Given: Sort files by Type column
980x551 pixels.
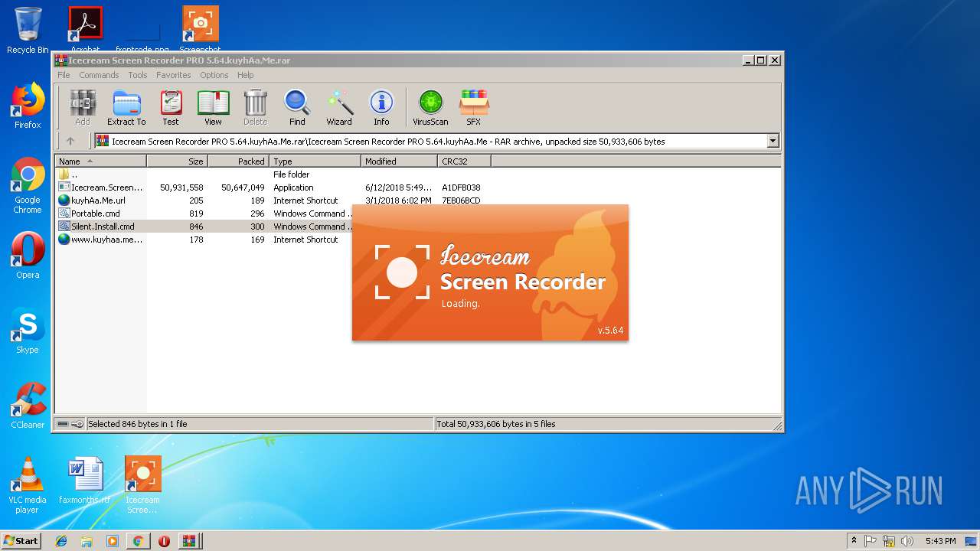Looking at the screenshot, I should coord(315,161).
